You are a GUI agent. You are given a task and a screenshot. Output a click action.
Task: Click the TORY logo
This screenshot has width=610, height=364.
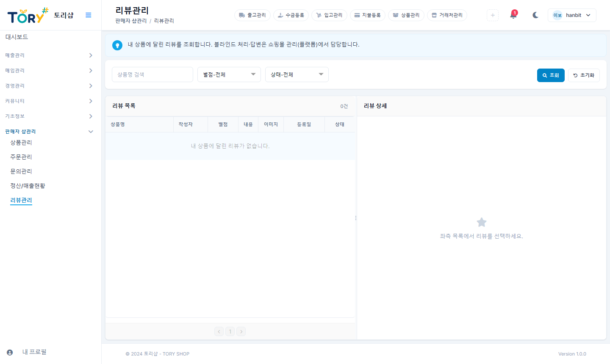pos(28,15)
